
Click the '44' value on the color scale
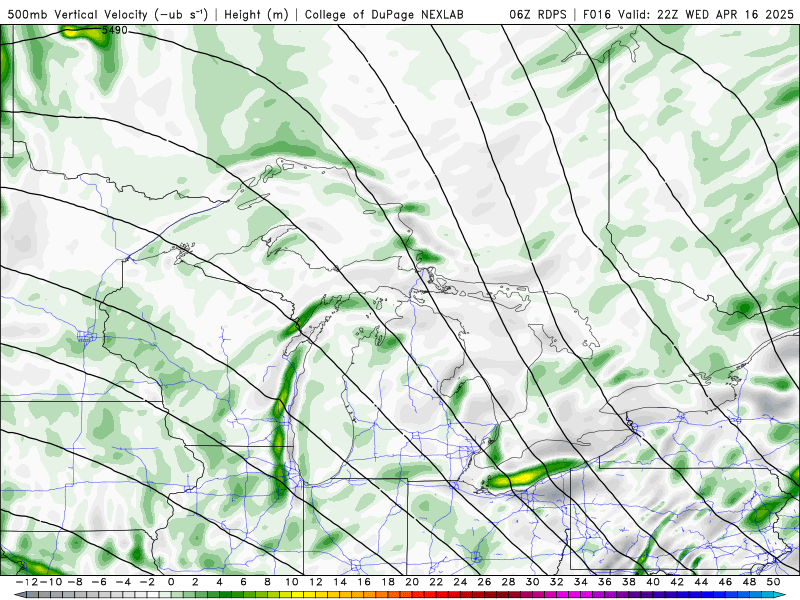tap(702, 582)
